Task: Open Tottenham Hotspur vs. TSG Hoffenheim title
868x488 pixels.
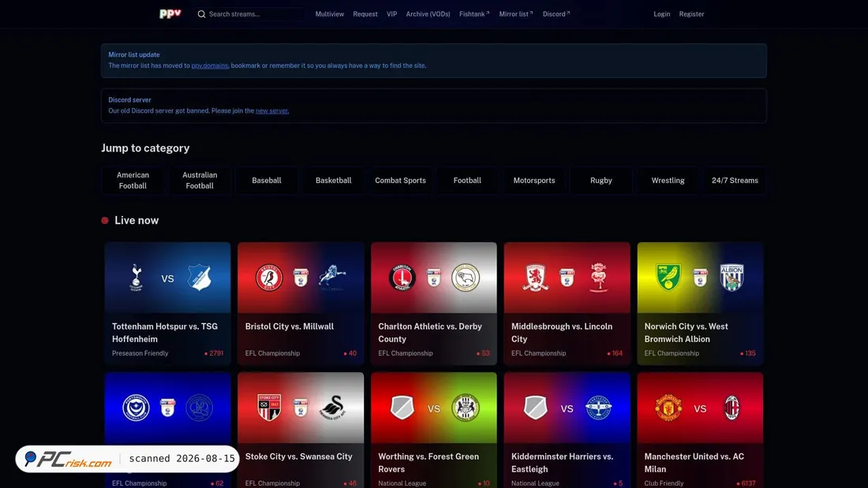Action: tap(165, 333)
